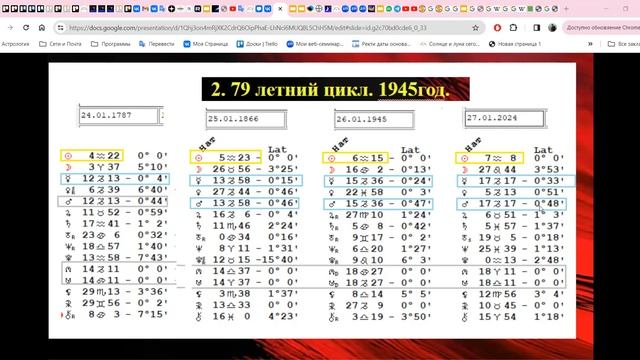This screenshot has height=360, width=640.
Task: Open the Моя Страница bookmark
Action: (x=205, y=44)
